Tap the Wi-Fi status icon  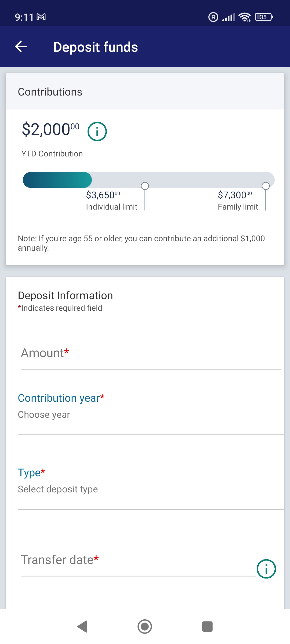tap(245, 17)
